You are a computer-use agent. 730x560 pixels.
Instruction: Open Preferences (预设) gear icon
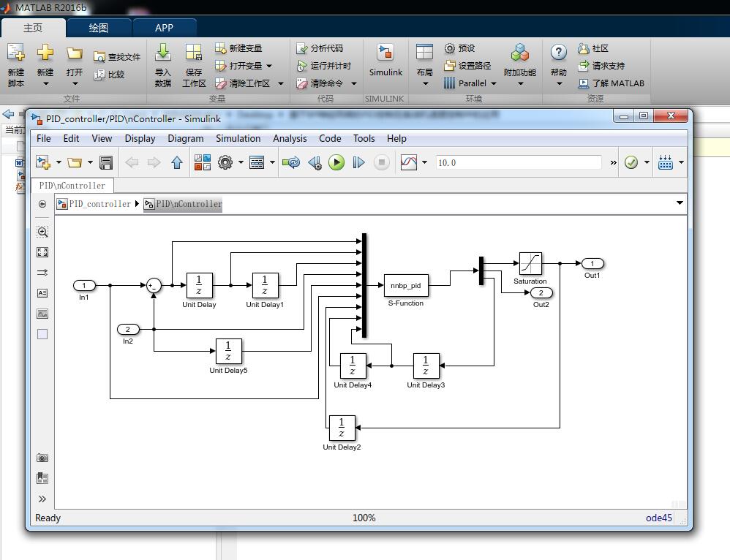click(450, 48)
